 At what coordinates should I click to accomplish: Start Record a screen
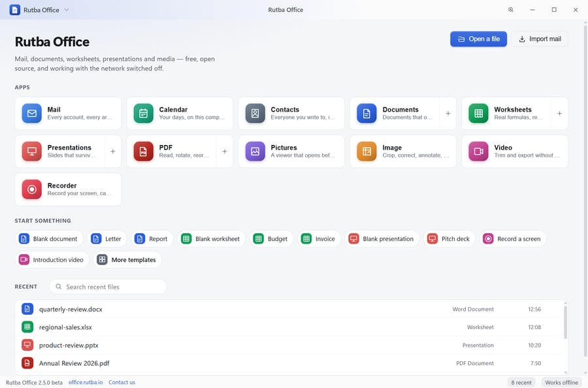513,239
